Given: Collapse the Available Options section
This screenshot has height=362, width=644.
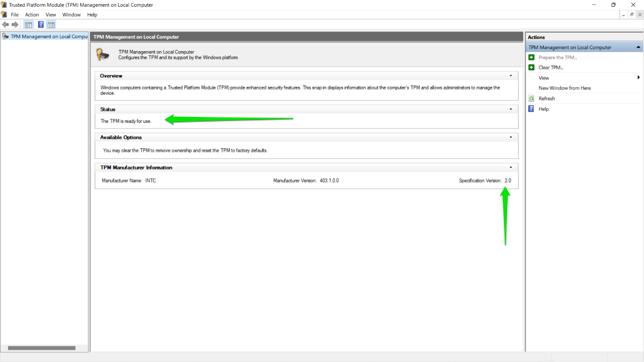Looking at the screenshot, I should (x=510, y=137).
